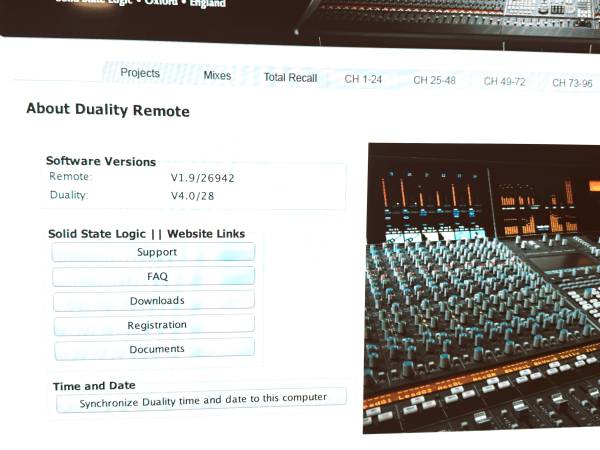Click the Time and Date heading

tap(94, 386)
